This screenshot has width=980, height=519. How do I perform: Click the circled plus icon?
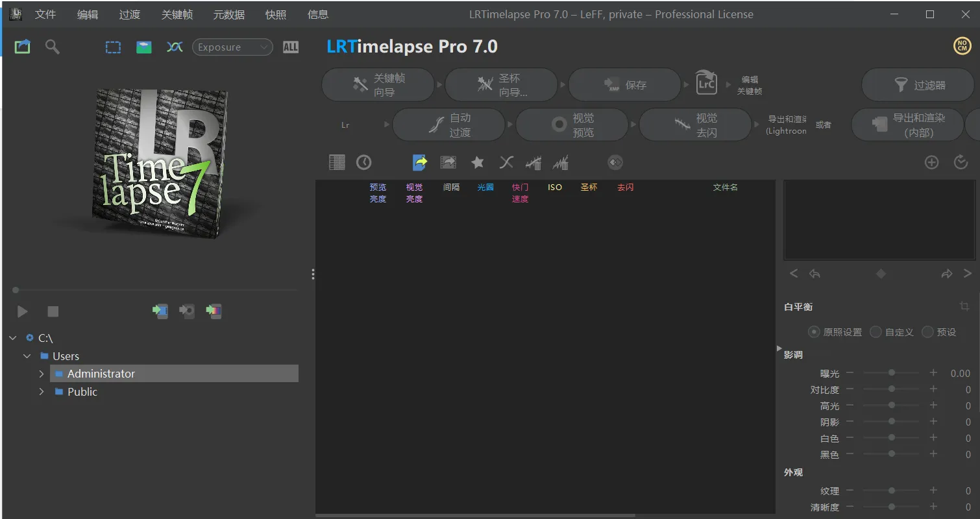tap(931, 162)
